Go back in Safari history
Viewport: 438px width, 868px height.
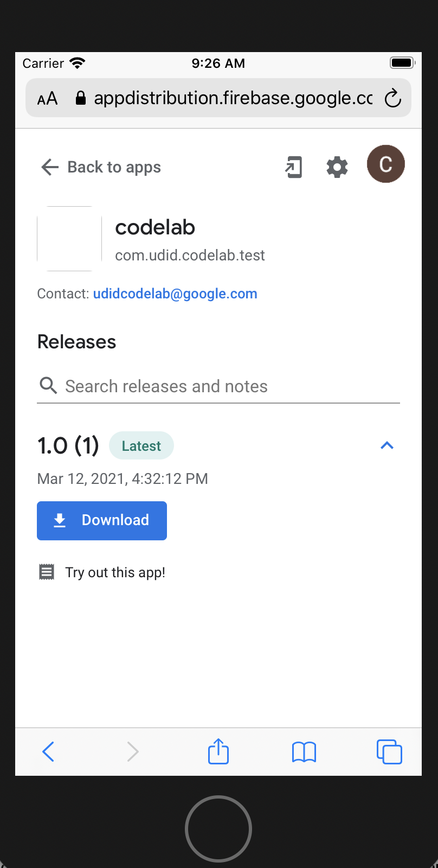tap(48, 752)
